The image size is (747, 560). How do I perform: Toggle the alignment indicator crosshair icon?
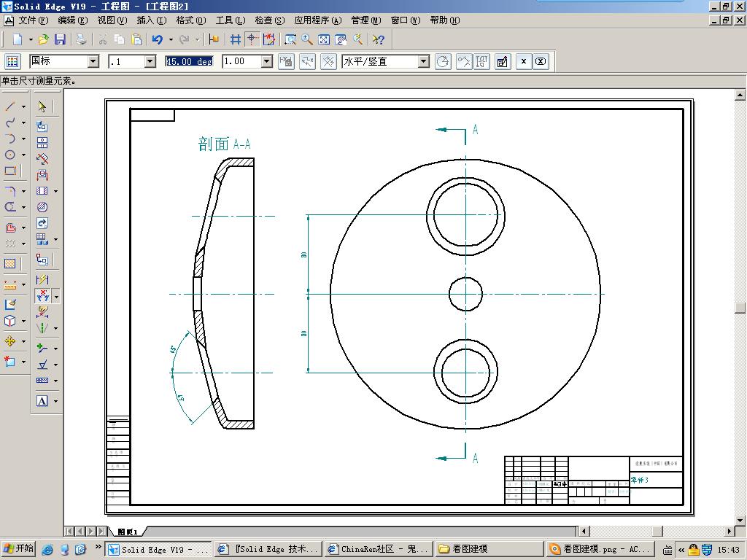[252, 39]
